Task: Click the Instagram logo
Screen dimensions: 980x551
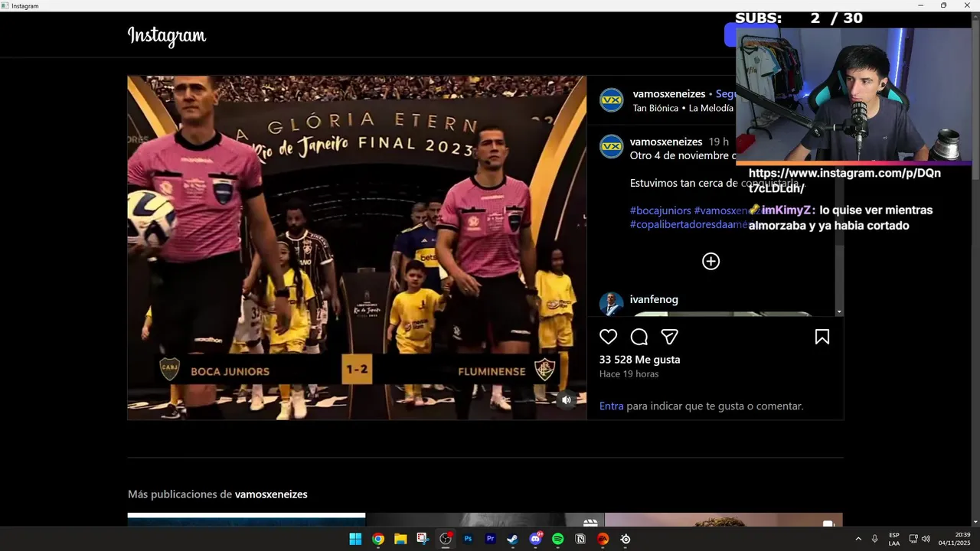Action: 167,35
